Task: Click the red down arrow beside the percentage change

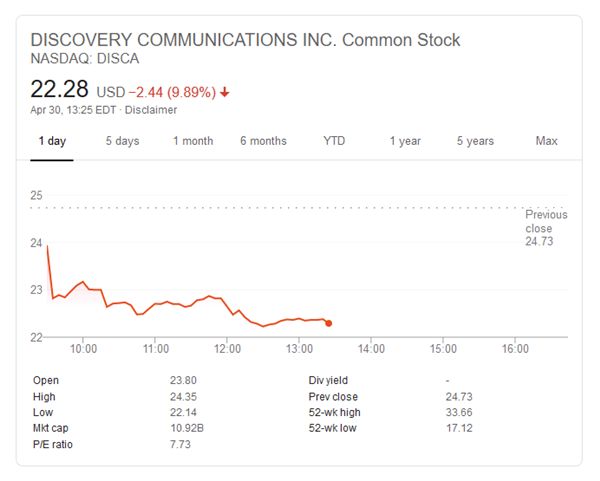Action: click(x=225, y=92)
